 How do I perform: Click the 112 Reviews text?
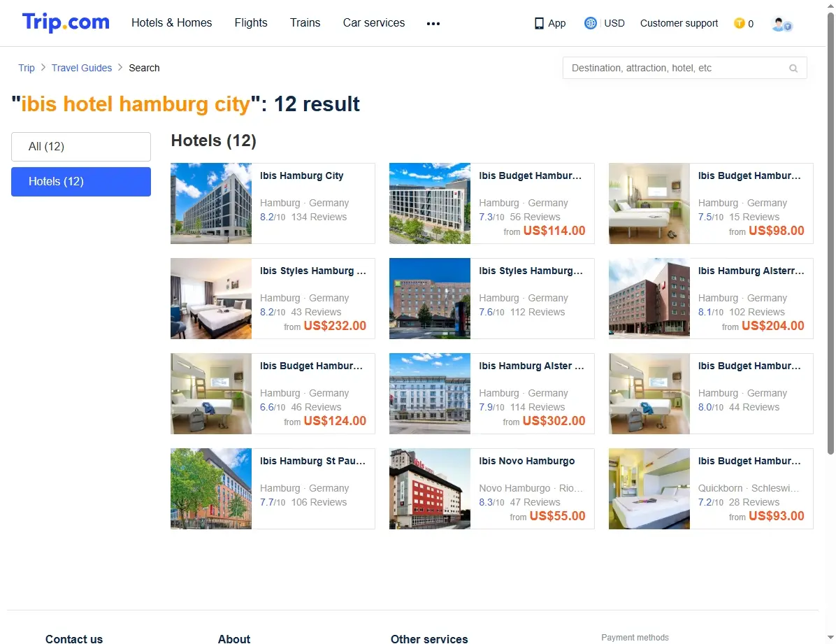538,312
